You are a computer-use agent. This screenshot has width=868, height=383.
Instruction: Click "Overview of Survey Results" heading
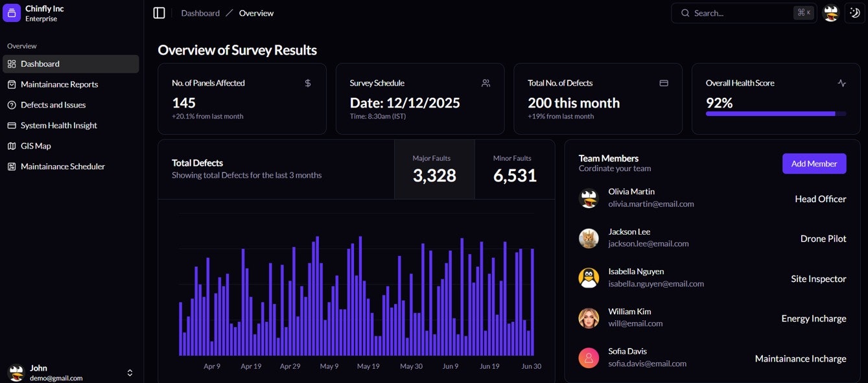[x=237, y=50]
